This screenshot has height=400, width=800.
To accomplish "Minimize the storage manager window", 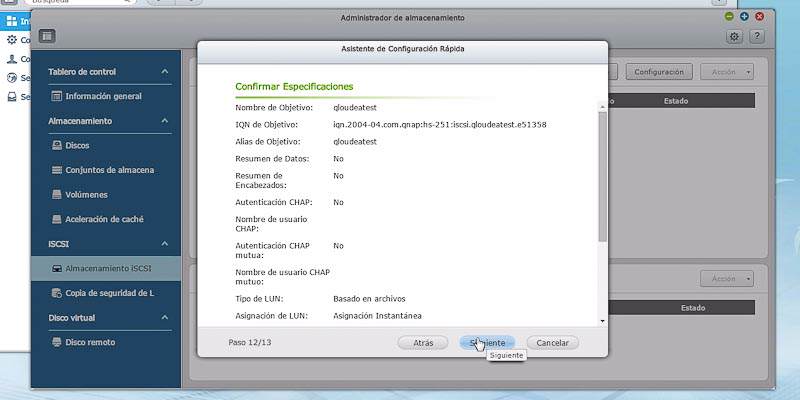I will [x=729, y=16].
